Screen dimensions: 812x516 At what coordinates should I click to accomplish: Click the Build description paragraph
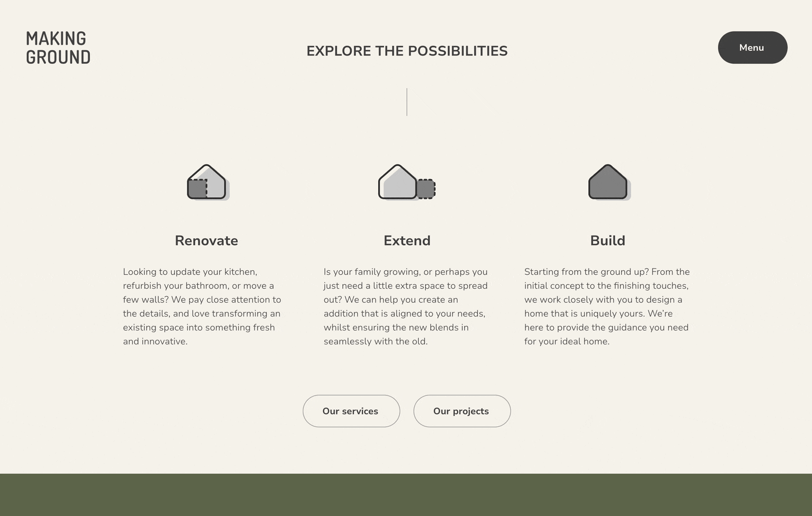[607, 307]
